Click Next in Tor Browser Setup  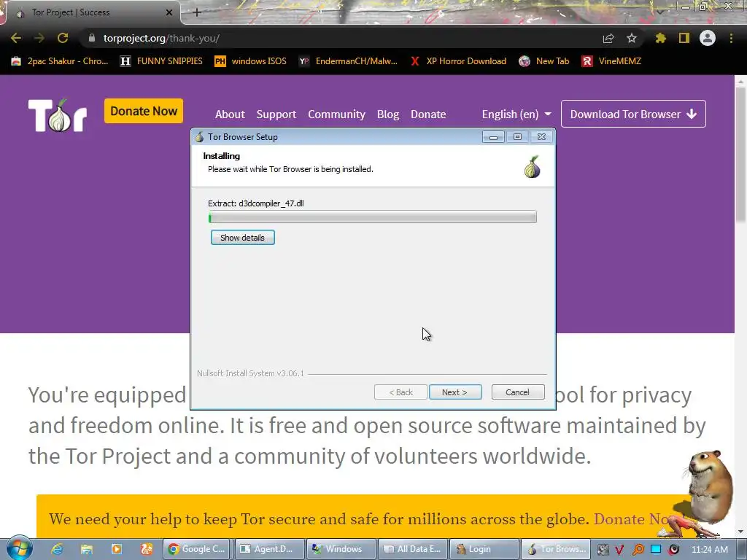(x=455, y=392)
